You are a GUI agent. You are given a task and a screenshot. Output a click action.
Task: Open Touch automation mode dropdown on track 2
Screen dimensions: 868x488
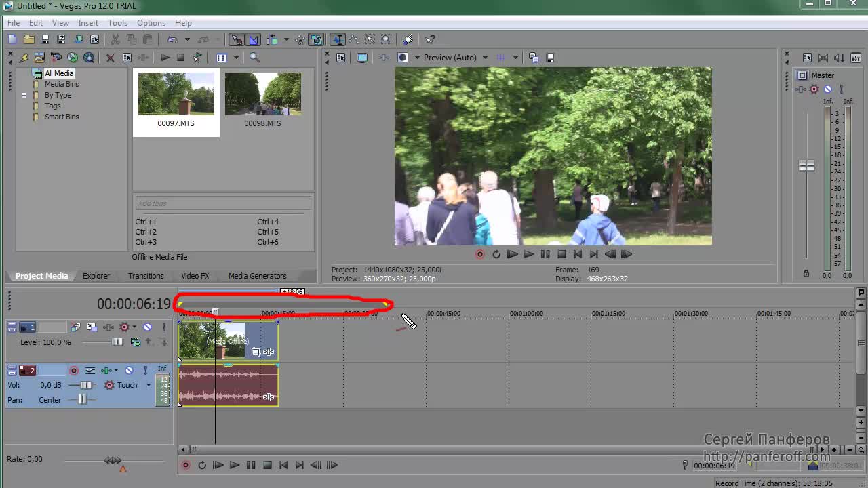pos(149,385)
